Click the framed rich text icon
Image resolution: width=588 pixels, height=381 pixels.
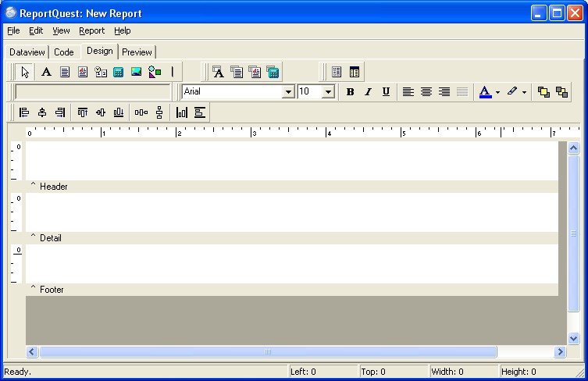(255, 72)
